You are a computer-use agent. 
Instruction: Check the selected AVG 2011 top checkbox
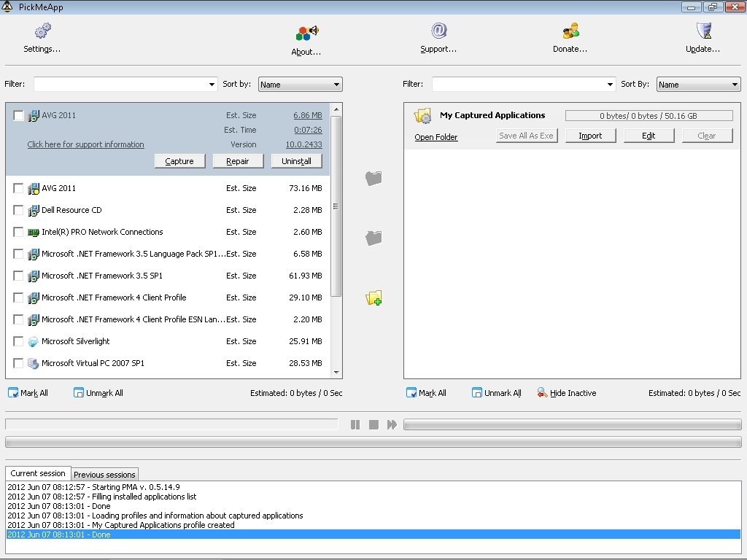click(18, 116)
